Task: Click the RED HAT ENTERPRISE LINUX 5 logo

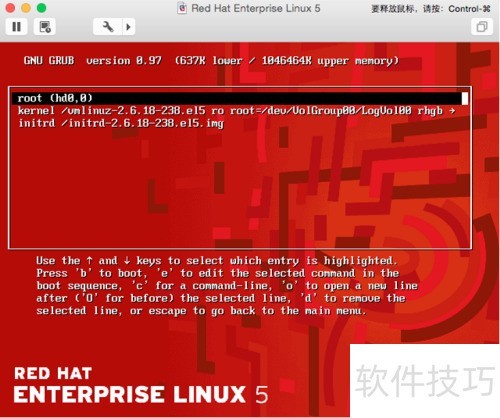Action: pos(141,386)
